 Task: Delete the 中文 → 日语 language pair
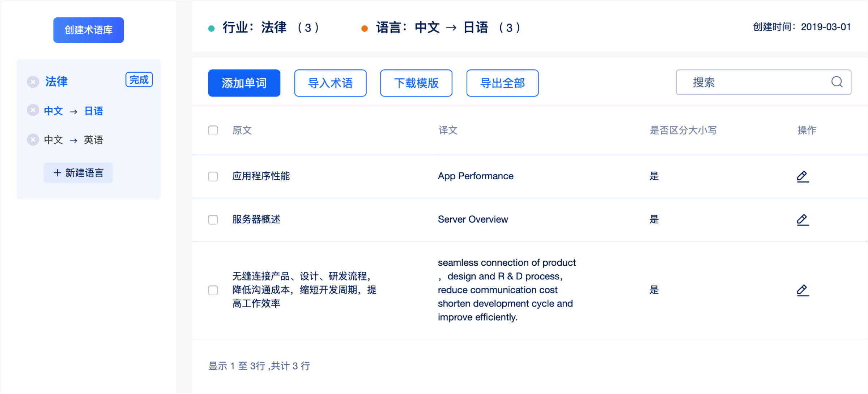click(33, 110)
